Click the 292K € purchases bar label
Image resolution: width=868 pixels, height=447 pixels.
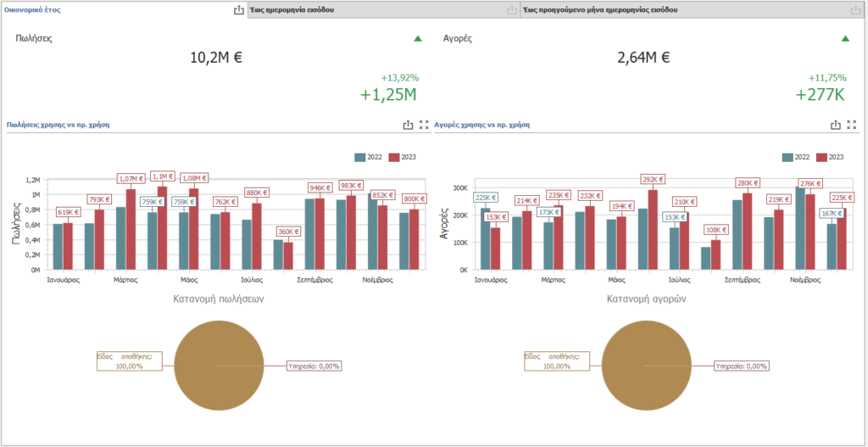654,180
